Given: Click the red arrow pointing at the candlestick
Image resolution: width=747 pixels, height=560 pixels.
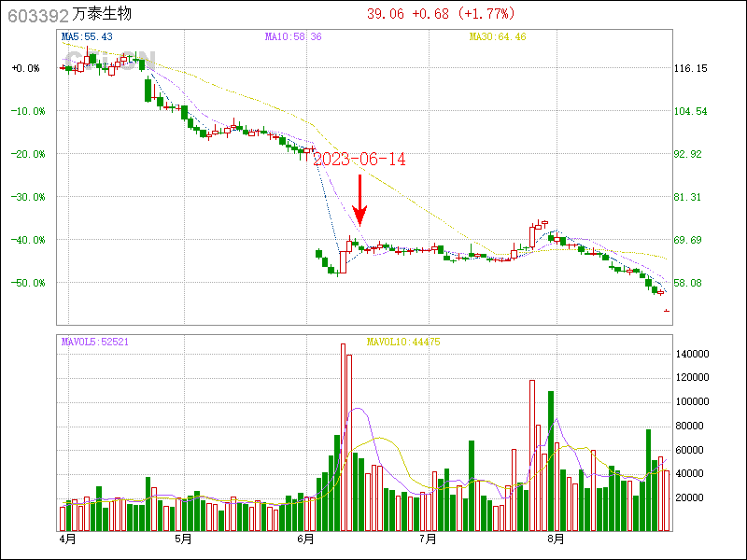Looking at the screenshot, I should point(361,198).
